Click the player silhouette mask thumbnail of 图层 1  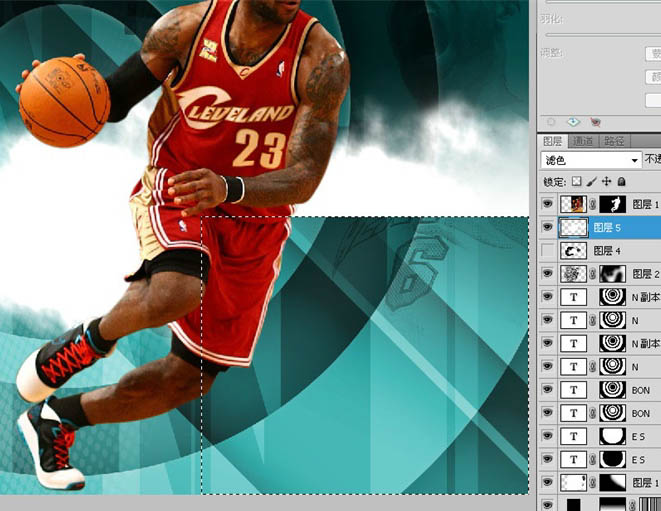tap(613, 204)
